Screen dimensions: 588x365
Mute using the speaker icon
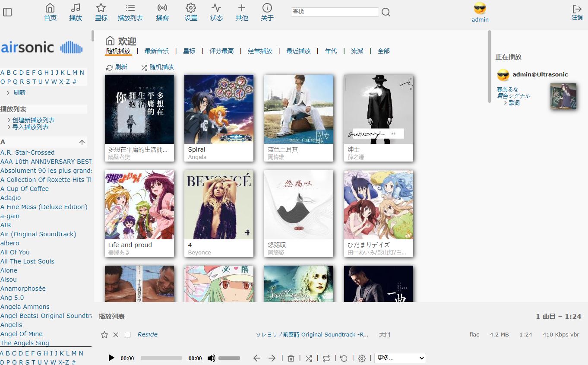(x=211, y=358)
